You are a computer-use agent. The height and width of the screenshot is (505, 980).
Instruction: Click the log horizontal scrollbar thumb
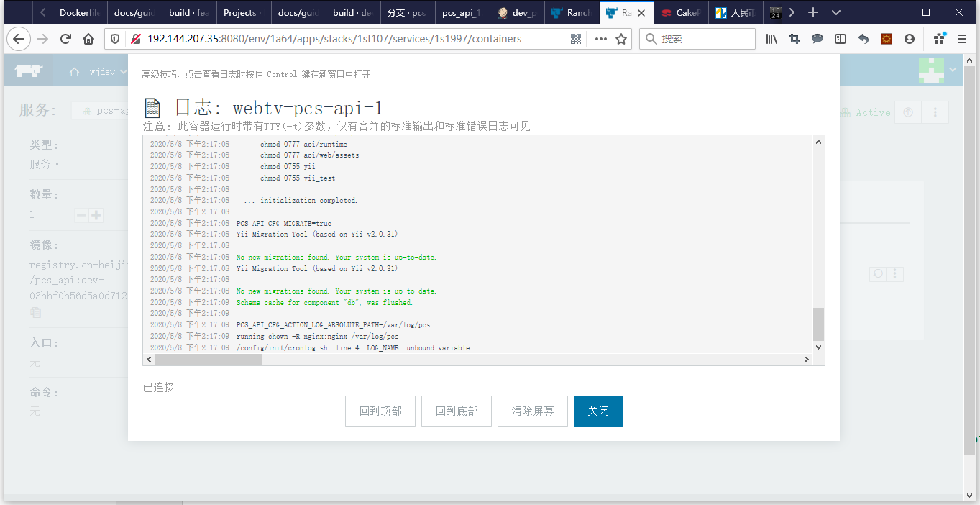[x=209, y=359]
